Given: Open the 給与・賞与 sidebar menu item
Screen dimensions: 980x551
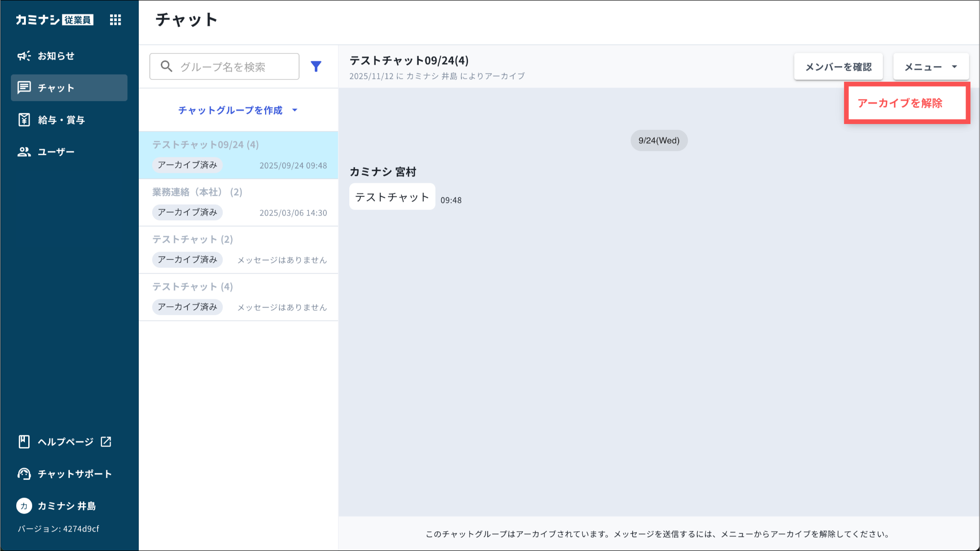Looking at the screenshot, I should click(61, 120).
